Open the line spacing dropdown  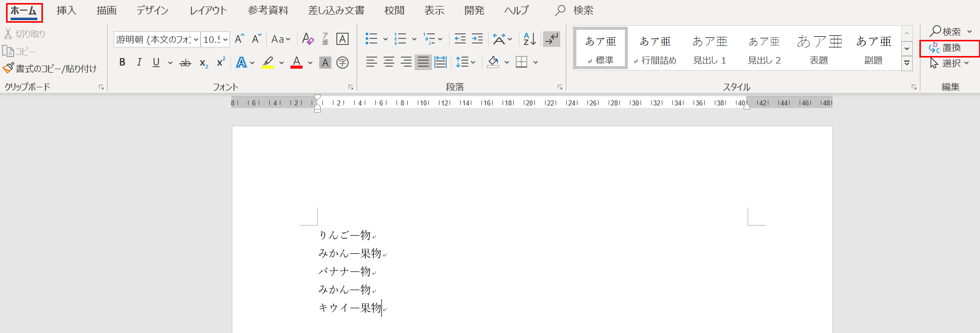coord(465,62)
